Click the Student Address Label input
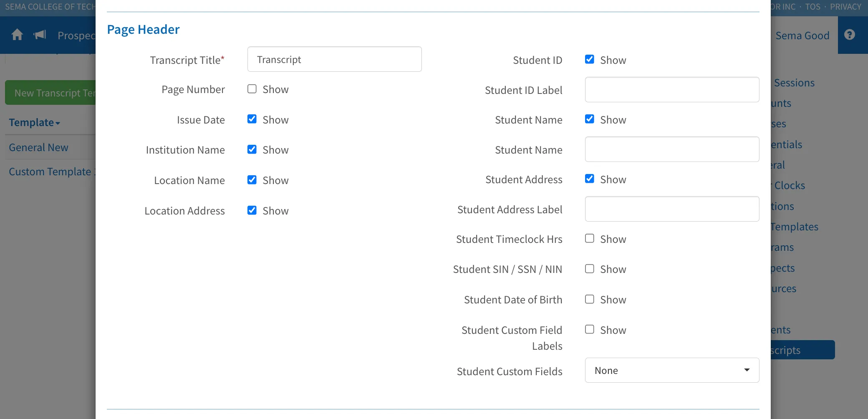The height and width of the screenshot is (419, 868). tap(672, 209)
